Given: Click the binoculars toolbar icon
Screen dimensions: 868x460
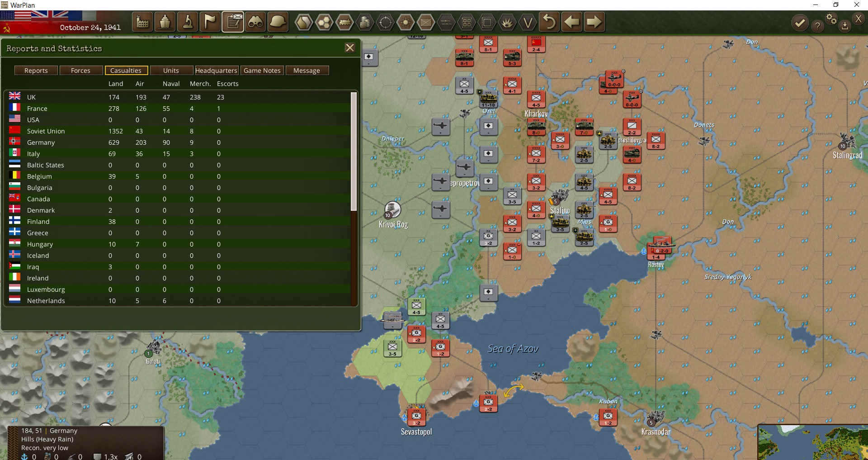Looking at the screenshot, I should coord(255,22).
